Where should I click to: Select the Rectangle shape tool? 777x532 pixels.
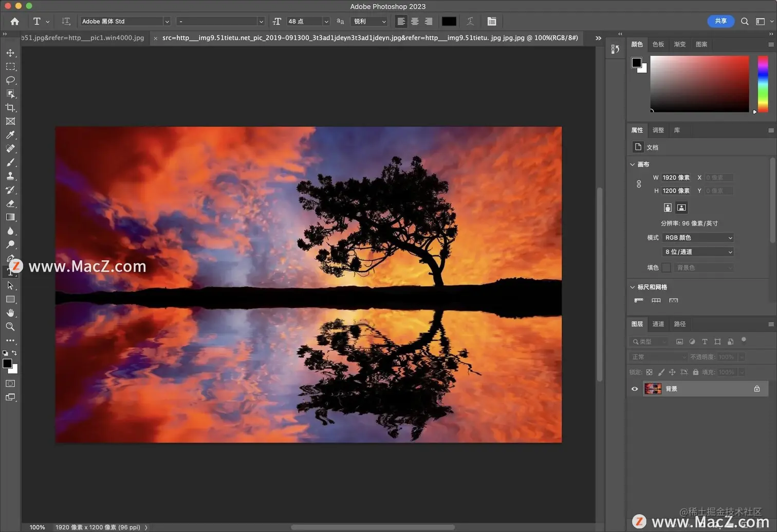click(x=10, y=299)
